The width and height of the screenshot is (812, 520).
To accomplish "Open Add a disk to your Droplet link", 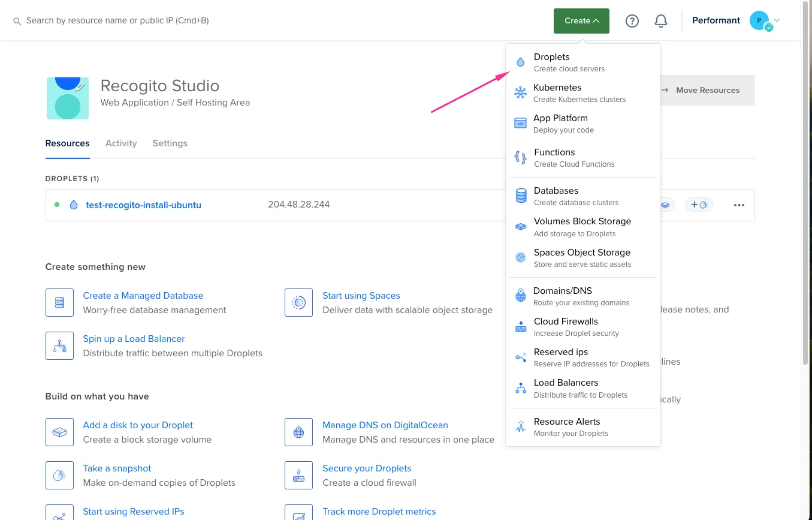I will [x=138, y=425].
